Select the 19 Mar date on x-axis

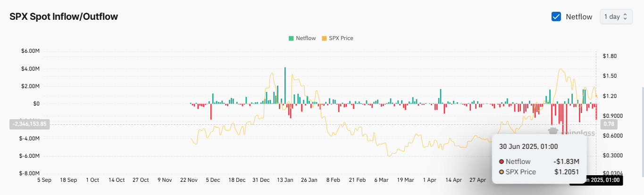tap(405, 180)
